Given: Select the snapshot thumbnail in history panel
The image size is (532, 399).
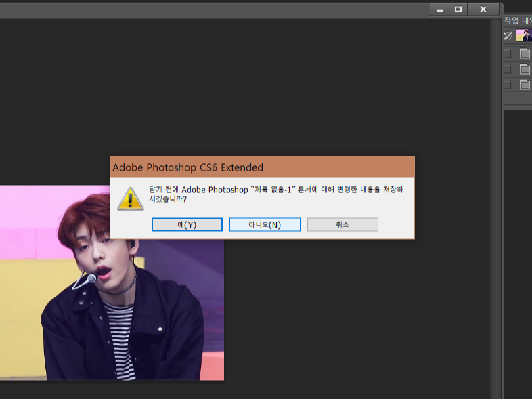Looking at the screenshot, I should pyautogui.click(x=524, y=35).
